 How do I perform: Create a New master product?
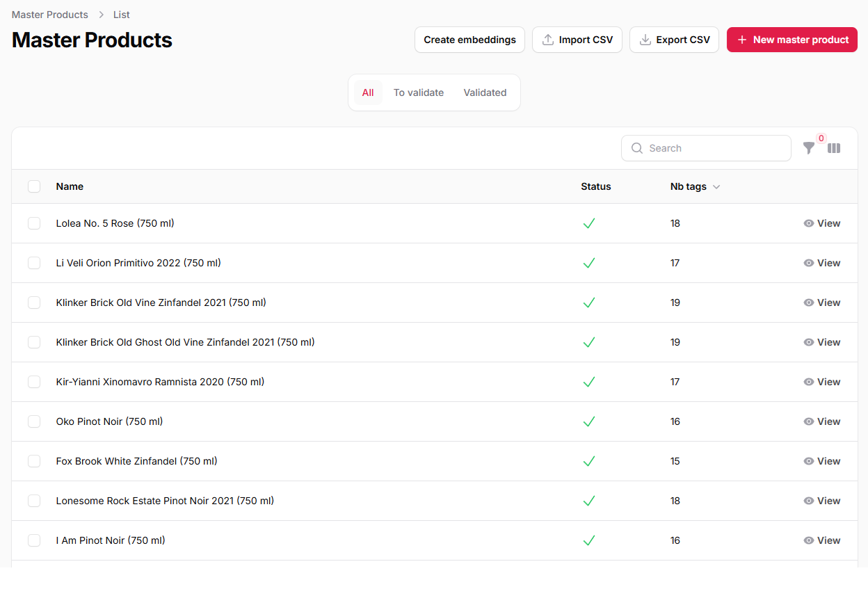point(792,40)
